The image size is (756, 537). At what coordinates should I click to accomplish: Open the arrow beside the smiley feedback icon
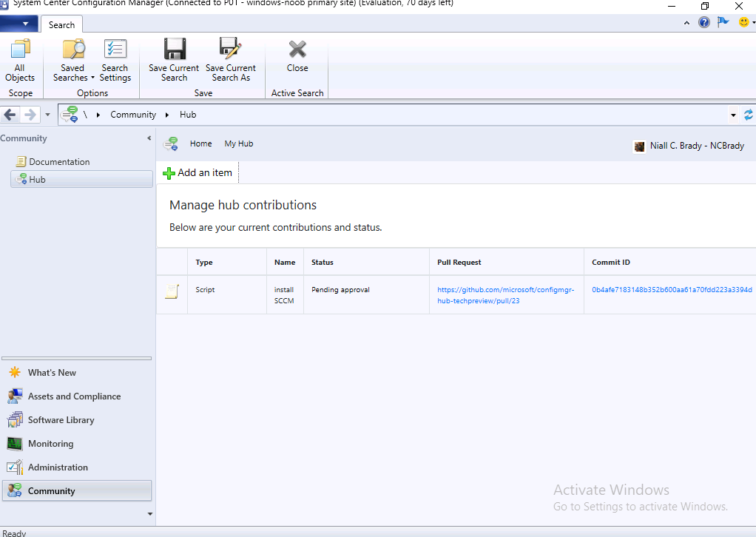[754, 23]
